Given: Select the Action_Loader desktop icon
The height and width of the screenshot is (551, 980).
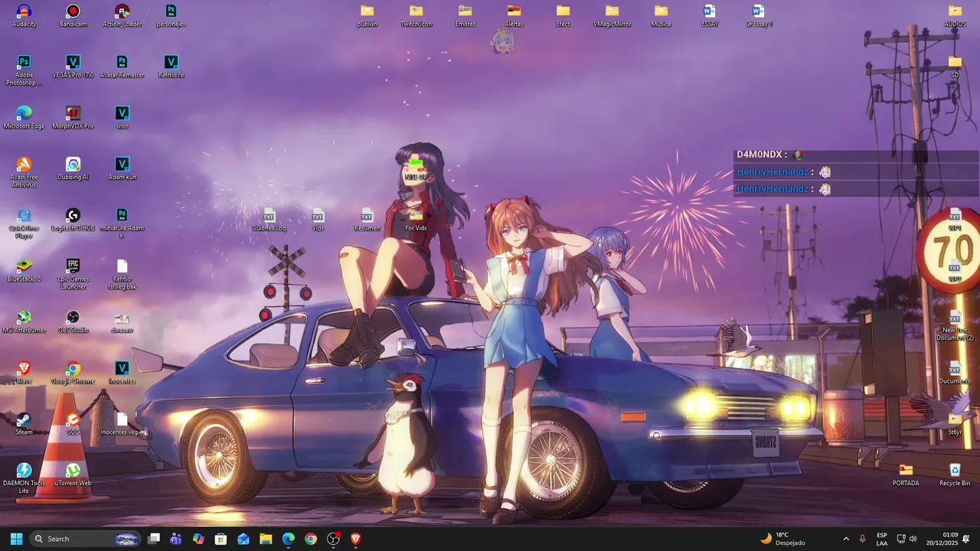Looking at the screenshot, I should tap(122, 16).
